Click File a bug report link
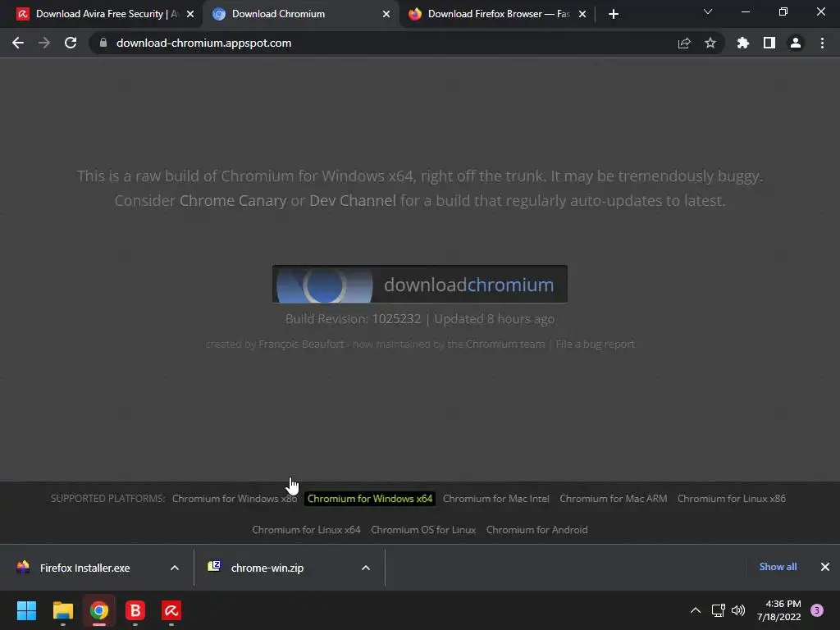This screenshot has width=840, height=630. click(596, 344)
